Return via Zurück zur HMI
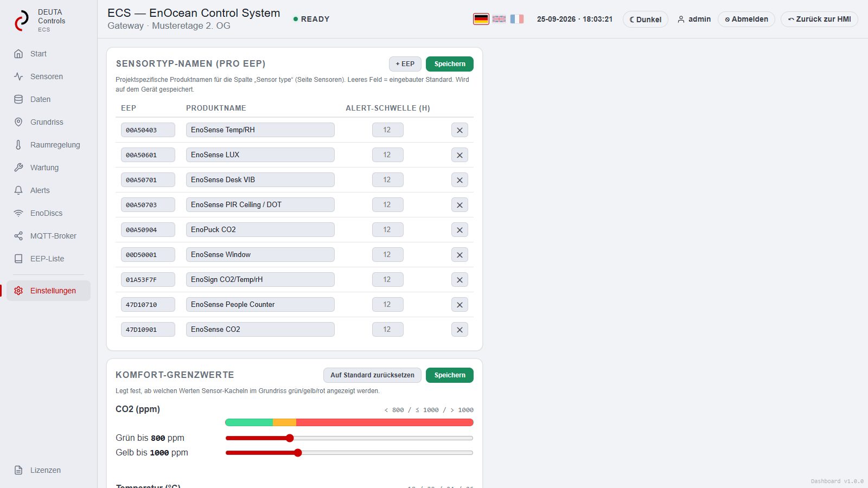 coord(819,19)
